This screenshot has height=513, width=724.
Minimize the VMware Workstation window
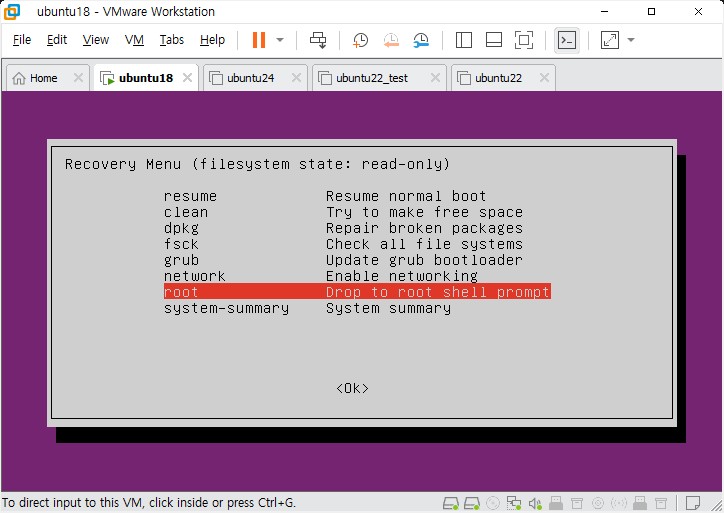coord(604,12)
